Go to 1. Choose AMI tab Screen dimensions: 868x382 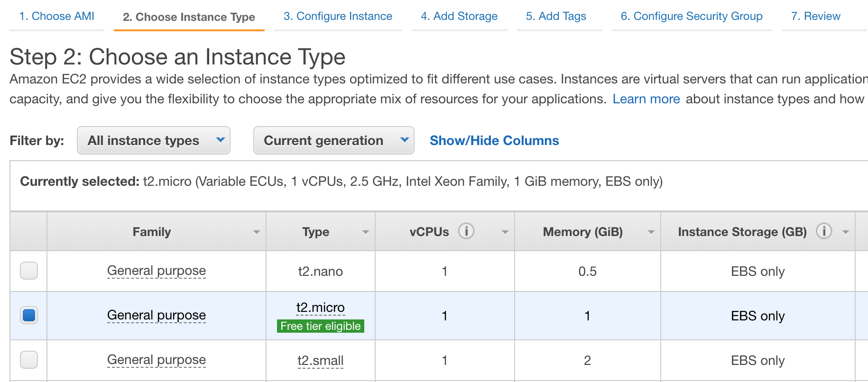pos(57,16)
